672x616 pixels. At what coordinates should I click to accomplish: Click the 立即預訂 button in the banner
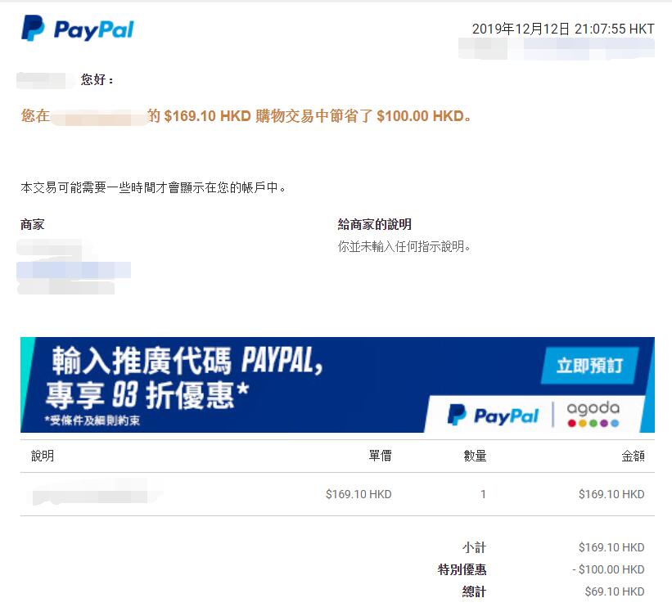click(589, 366)
